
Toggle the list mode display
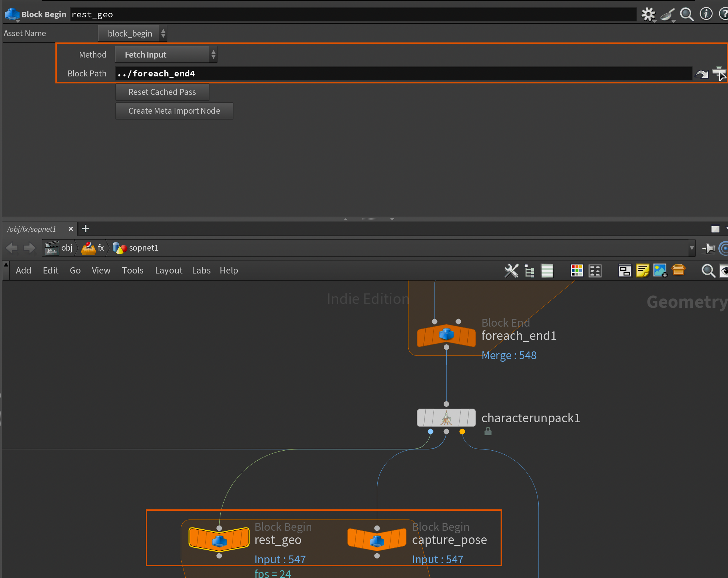(x=547, y=271)
